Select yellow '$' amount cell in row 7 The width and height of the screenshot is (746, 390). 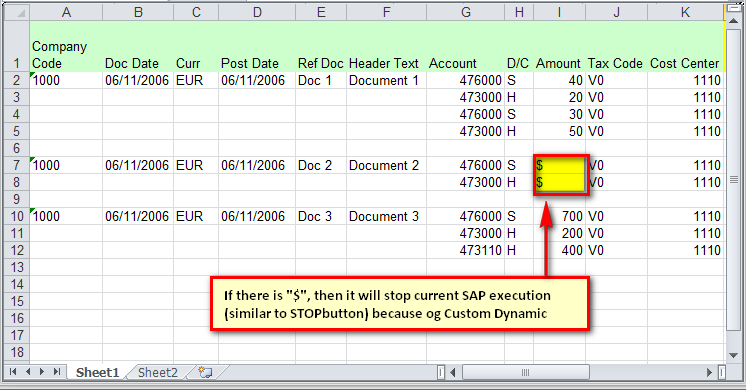tap(560, 166)
